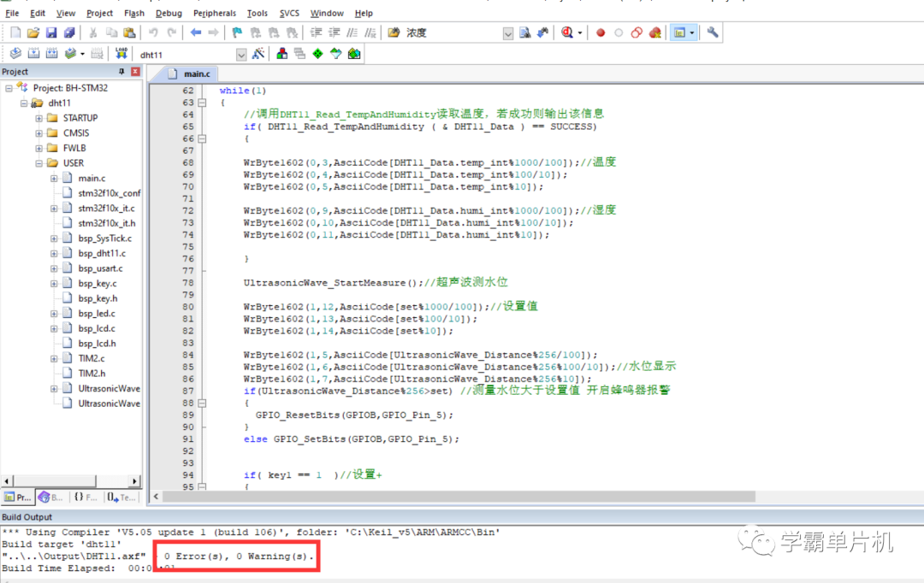Click the Cut scissors icon

[93, 32]
